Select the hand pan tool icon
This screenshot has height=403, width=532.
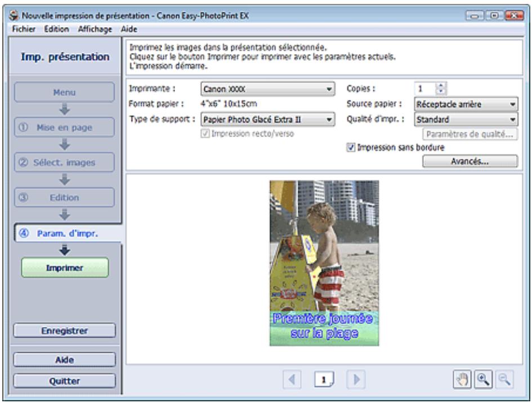click(x=462, y=379)
